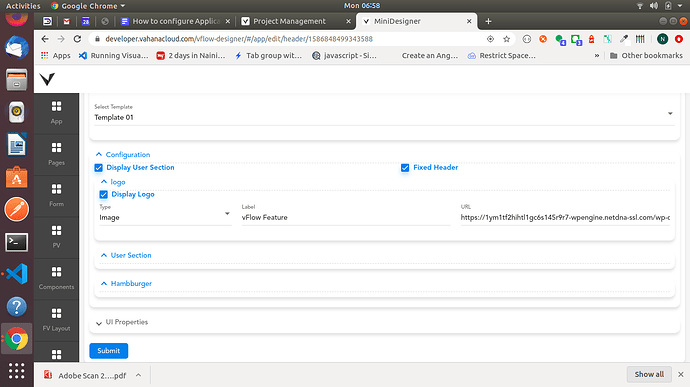Open Help from the dock

coord(17,307)
